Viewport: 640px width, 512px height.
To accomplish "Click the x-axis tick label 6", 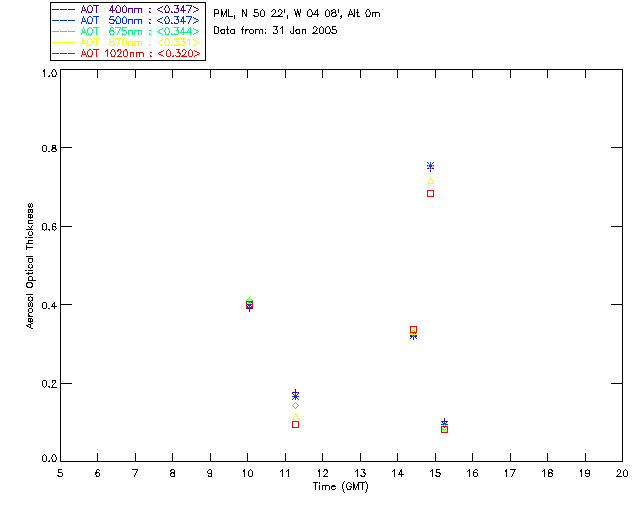I will click(98, 474).
